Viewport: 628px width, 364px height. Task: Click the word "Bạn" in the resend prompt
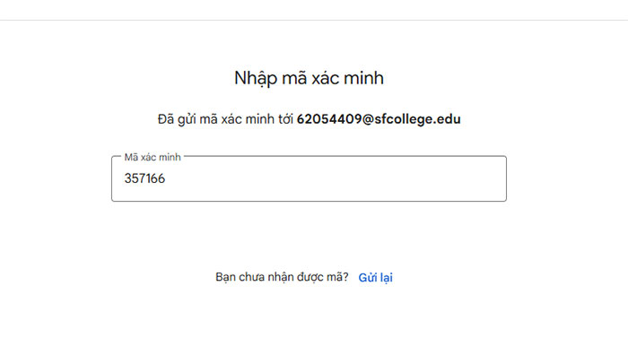(227, 278)
